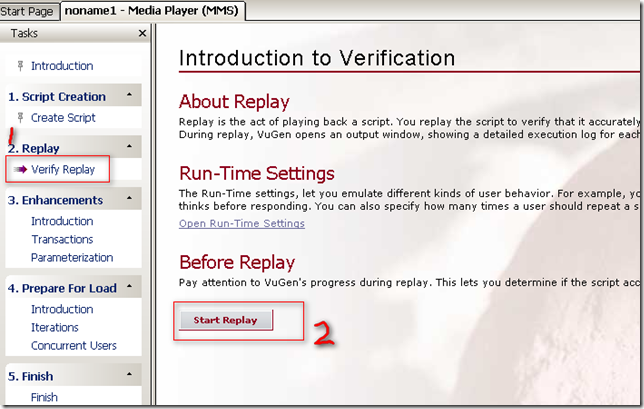Collapse the Enhancements section arrow
This screenshot has width=644, height=409.
[x=130, y=198]
